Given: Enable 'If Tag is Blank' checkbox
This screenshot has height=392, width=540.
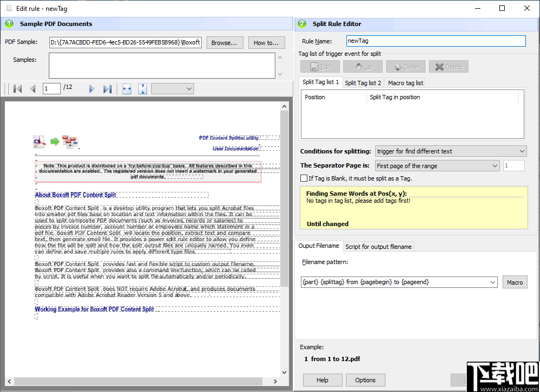Looking at the screenshot, I should click(304, 178).
